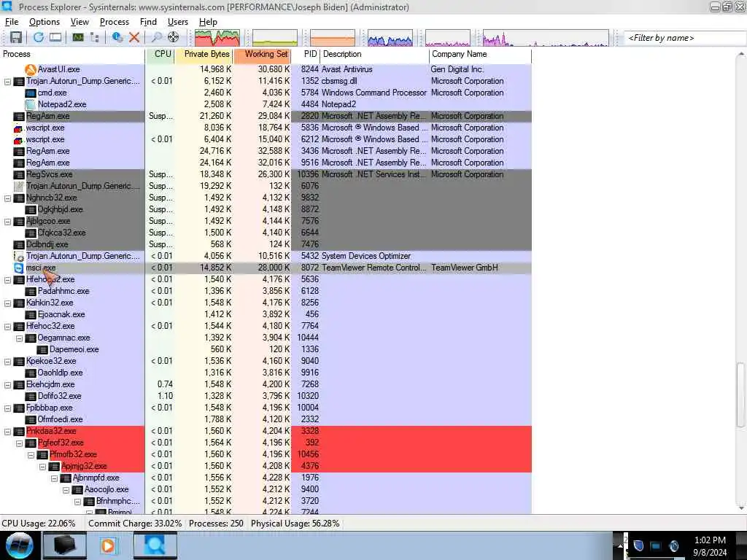Image resolution: width=747 pixels, height=560 pixels.
Task: Sort by the Company Name column header
Action: click(480, 54)
